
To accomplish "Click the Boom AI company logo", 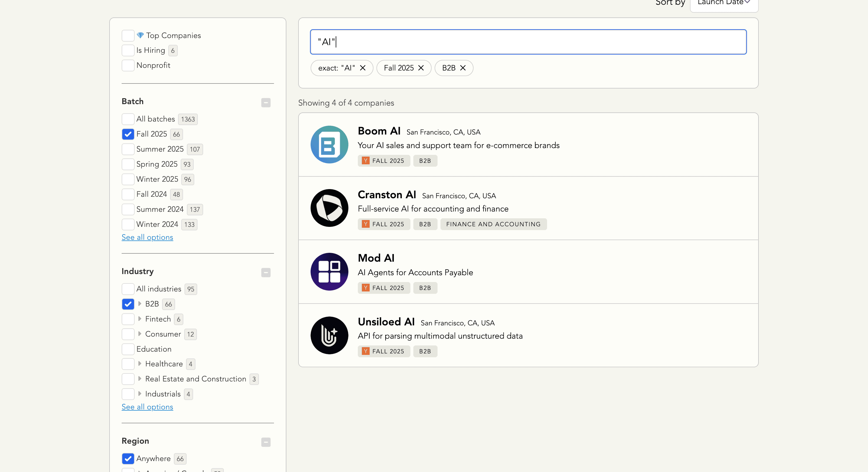I will (x=329, y=145).
